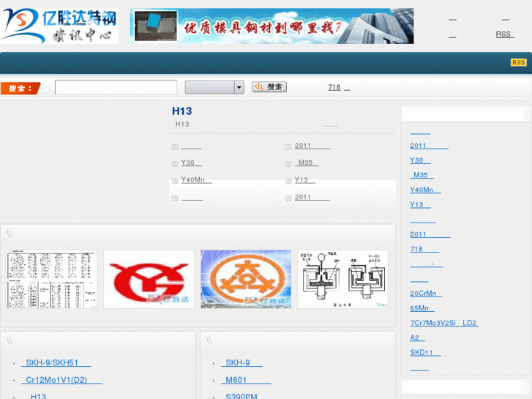Viewport: 532px width, 399px height.
Task: Open the Y13 link in right sidebar
Action: 420,205
